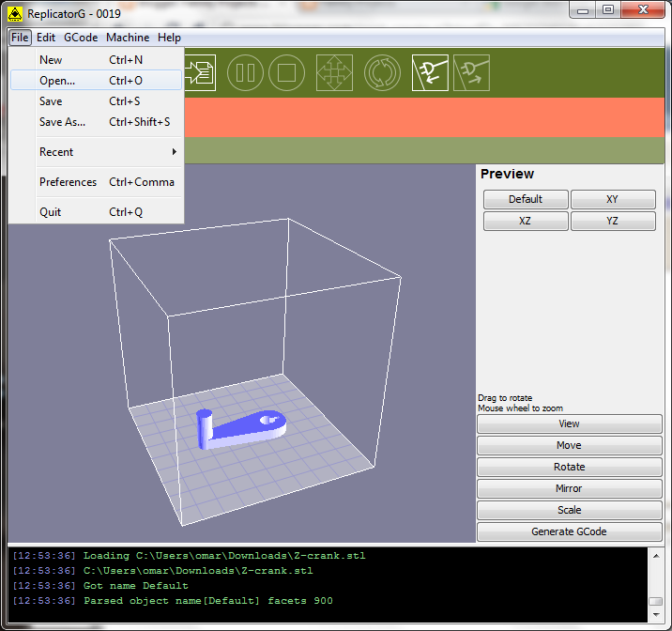This screenshot has width=672, height=631.
Task: Click the Rotate button
Action: [x=569, y=467]
